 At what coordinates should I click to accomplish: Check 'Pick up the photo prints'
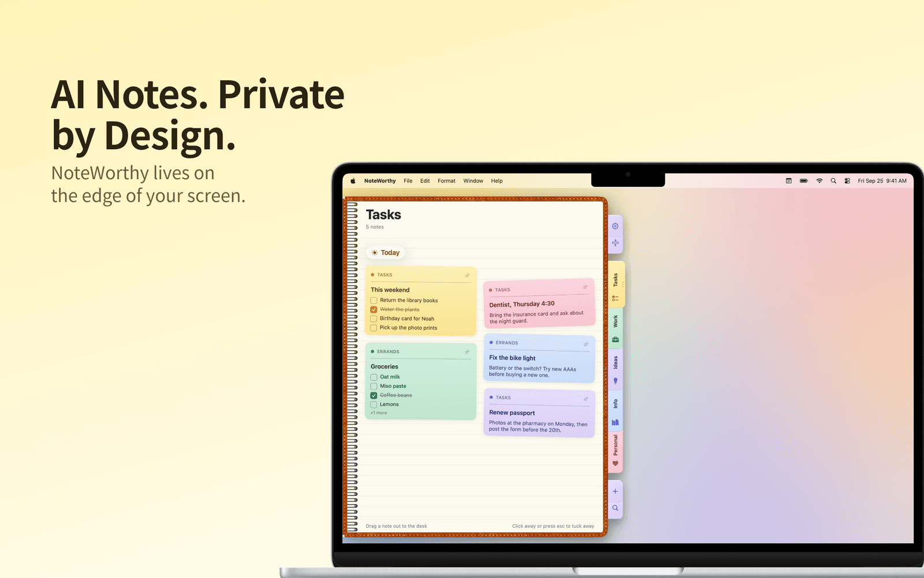(374, 328)
